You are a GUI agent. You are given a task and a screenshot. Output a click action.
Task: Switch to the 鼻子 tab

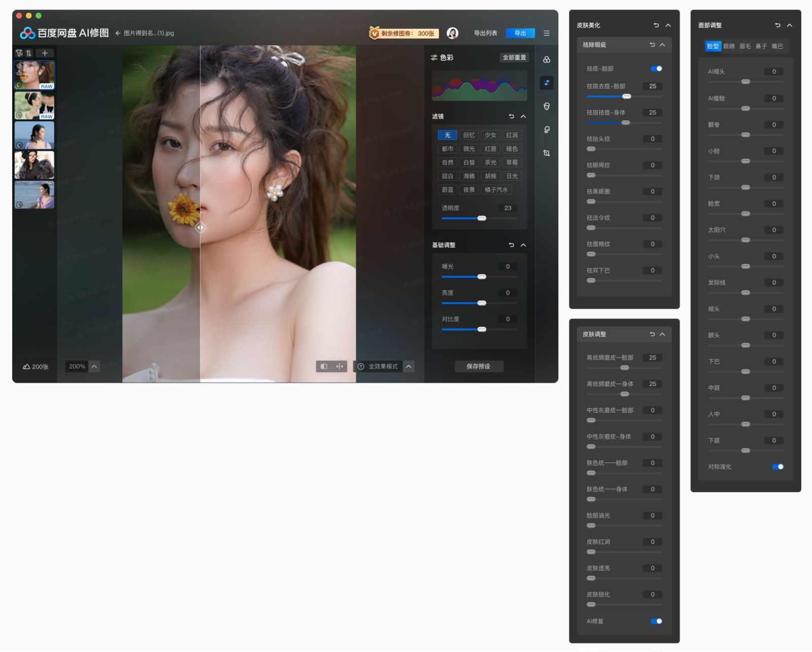(x=761, y=46)
